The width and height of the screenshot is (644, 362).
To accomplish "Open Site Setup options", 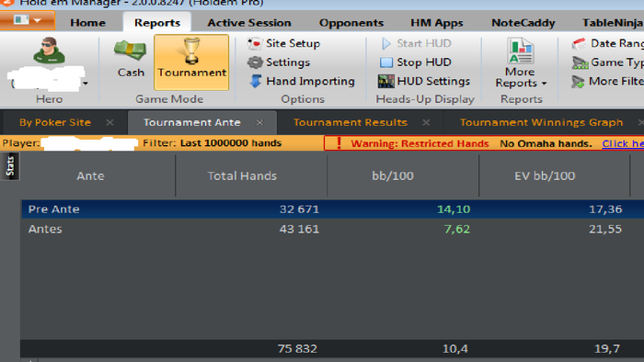I will point(283,43).
